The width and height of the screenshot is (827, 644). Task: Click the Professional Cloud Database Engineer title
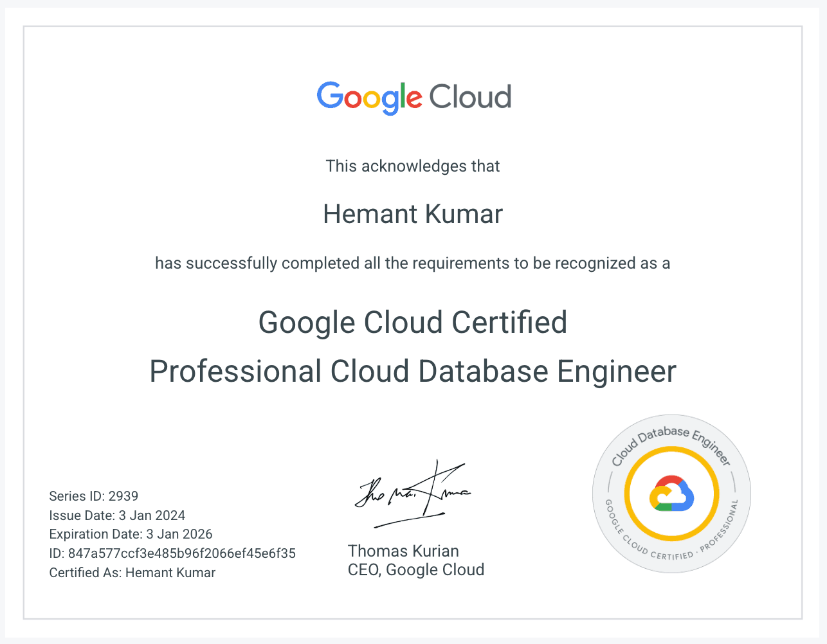click(x=413, y=371)
